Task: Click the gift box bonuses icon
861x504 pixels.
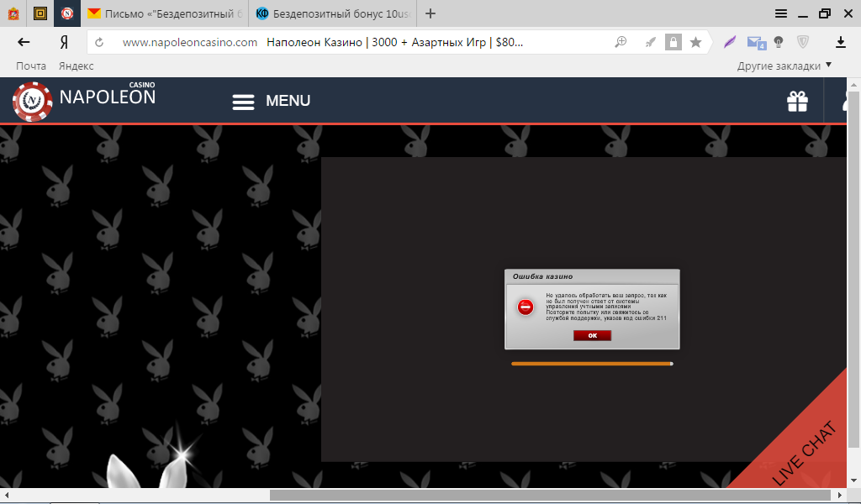Action: [797, 101]
